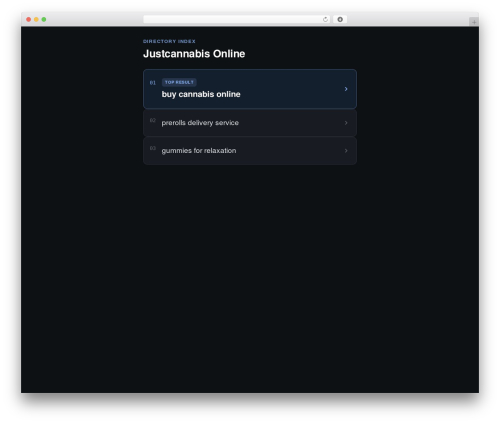Click the green maximize window dot
The height and width of the screenshot is (423, 500).
44,19
